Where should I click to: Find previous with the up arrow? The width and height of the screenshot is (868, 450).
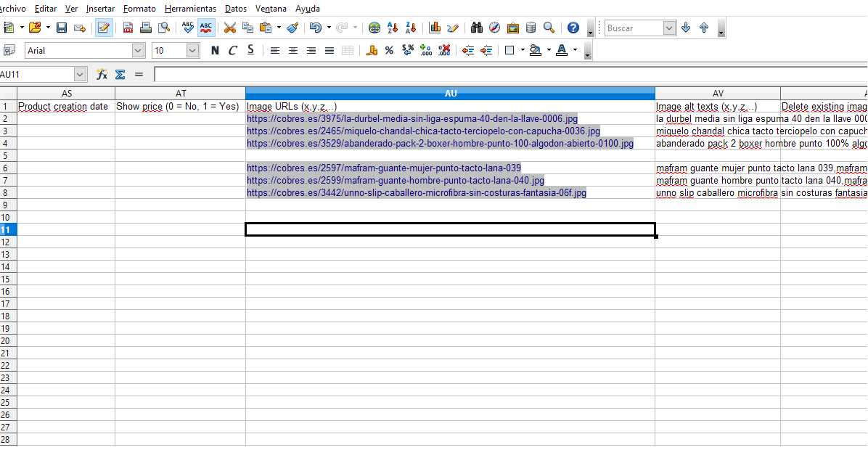(703, 28)
